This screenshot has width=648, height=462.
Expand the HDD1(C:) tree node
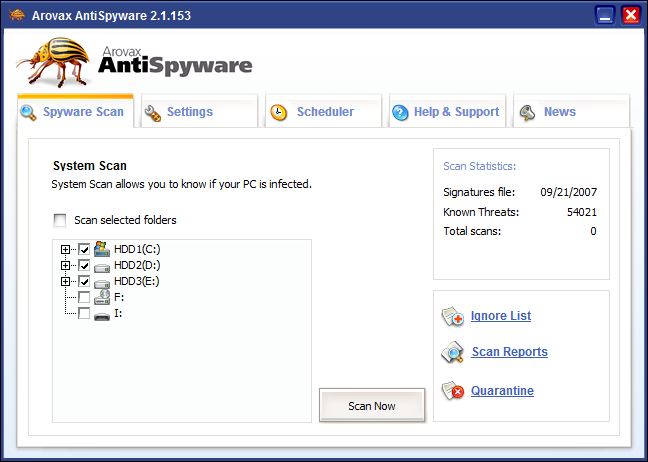click(x=65, y=249)
